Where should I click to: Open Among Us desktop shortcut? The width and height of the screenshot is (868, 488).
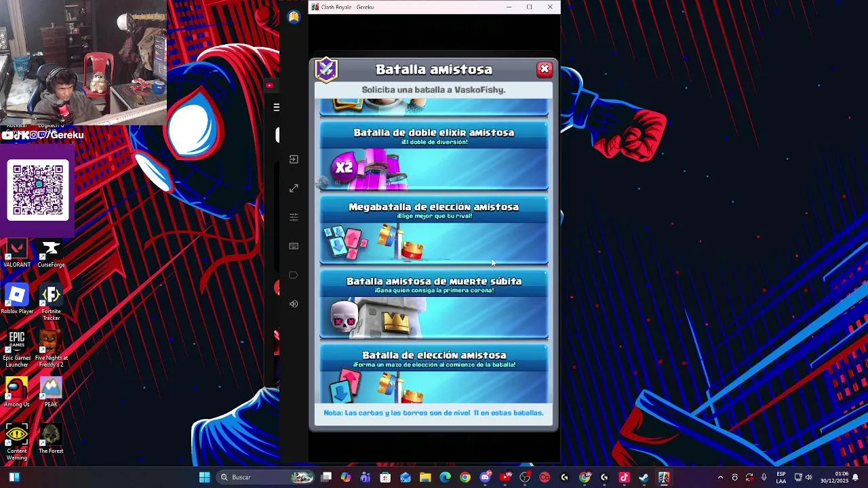(x=17, y=393)
